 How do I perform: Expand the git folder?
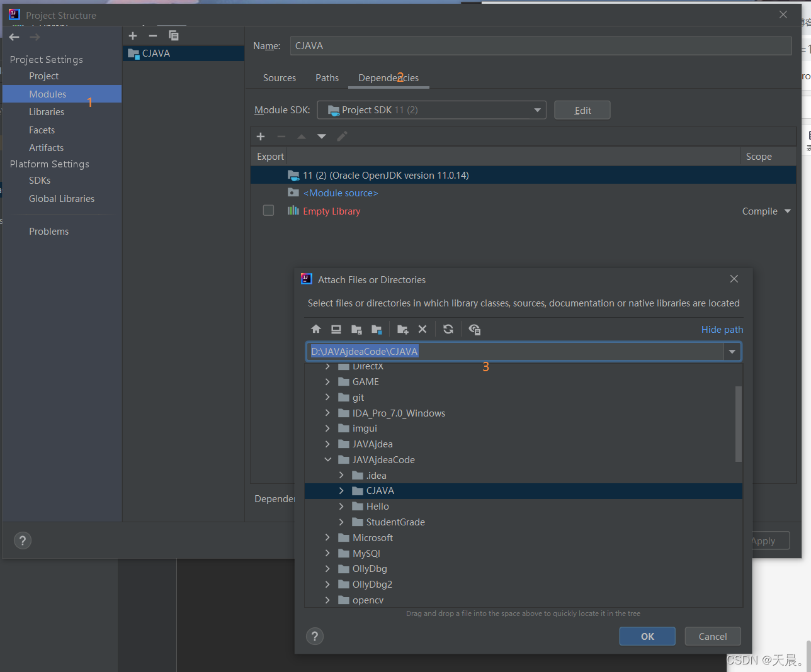click(327, 397)
